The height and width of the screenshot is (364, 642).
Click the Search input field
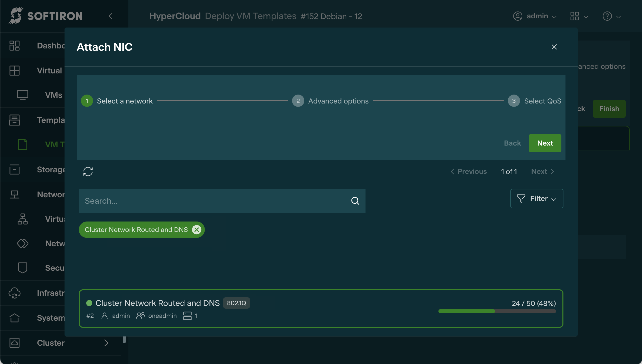(214, 201)
